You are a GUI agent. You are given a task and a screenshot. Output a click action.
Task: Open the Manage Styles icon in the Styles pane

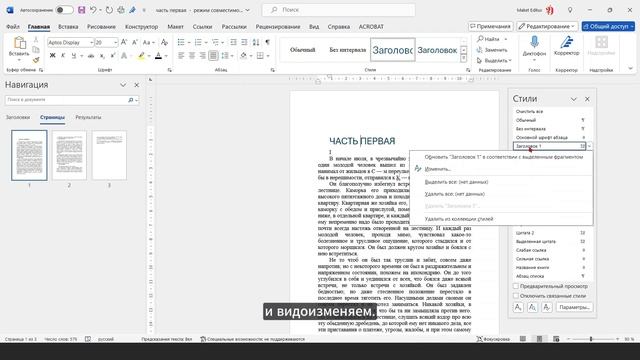point(547,307)
